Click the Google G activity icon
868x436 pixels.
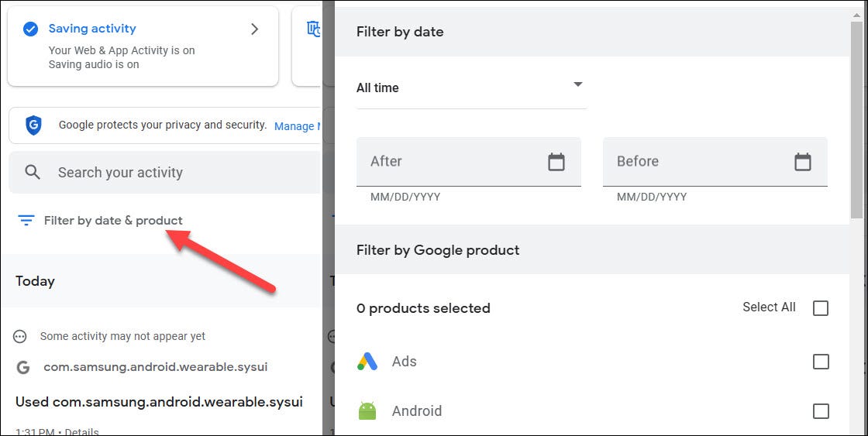[x=23, y=367]
